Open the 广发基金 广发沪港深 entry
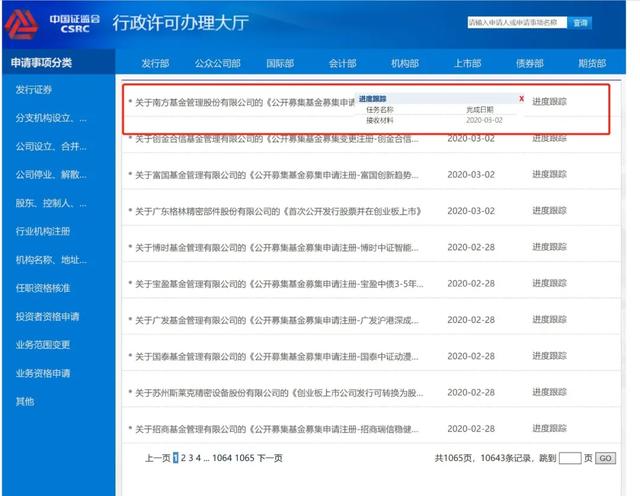 (x=277, y=320)
